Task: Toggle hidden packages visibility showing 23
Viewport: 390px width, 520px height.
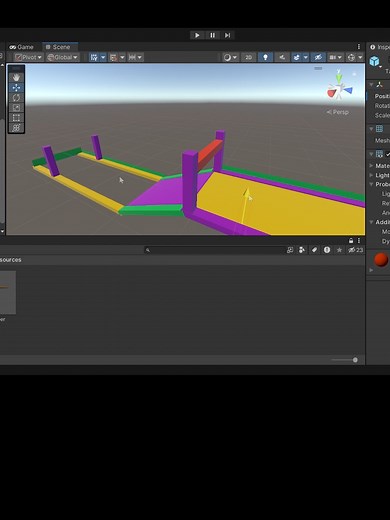Action: [x=355, y=250]
